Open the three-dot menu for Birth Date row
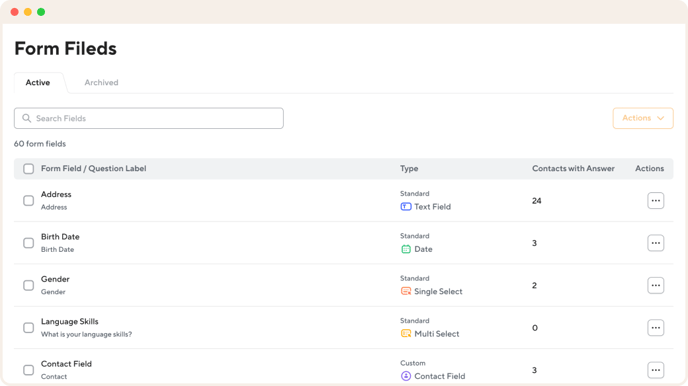 pos(656,243)
